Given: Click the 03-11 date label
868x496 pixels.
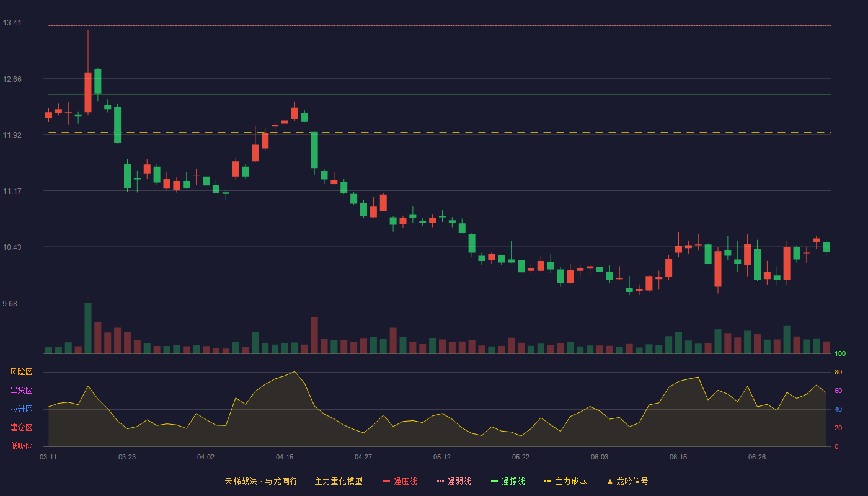Looking at the screenshot, I should coord(48,457).
